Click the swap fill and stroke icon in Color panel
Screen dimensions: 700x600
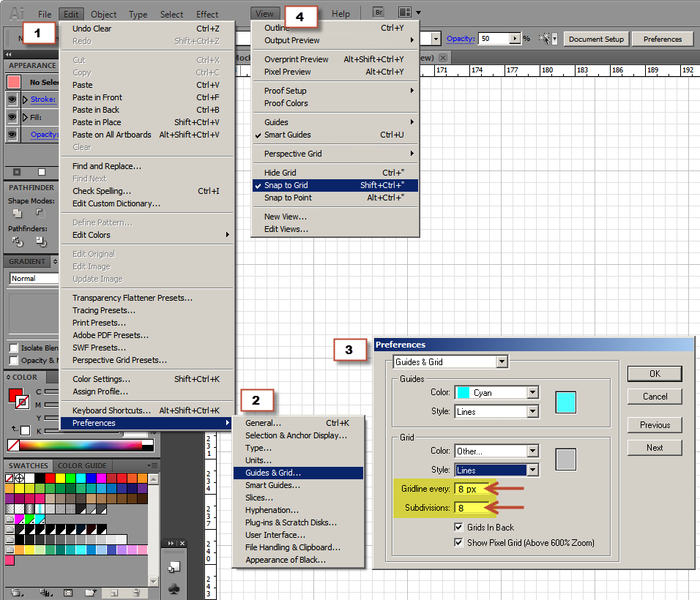pyautogui.click(x=15, y=429)
